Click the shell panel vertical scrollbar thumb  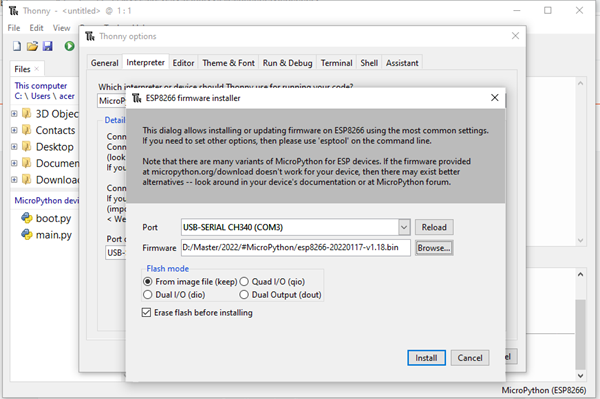pyautogui.click(x=580, y=335)
